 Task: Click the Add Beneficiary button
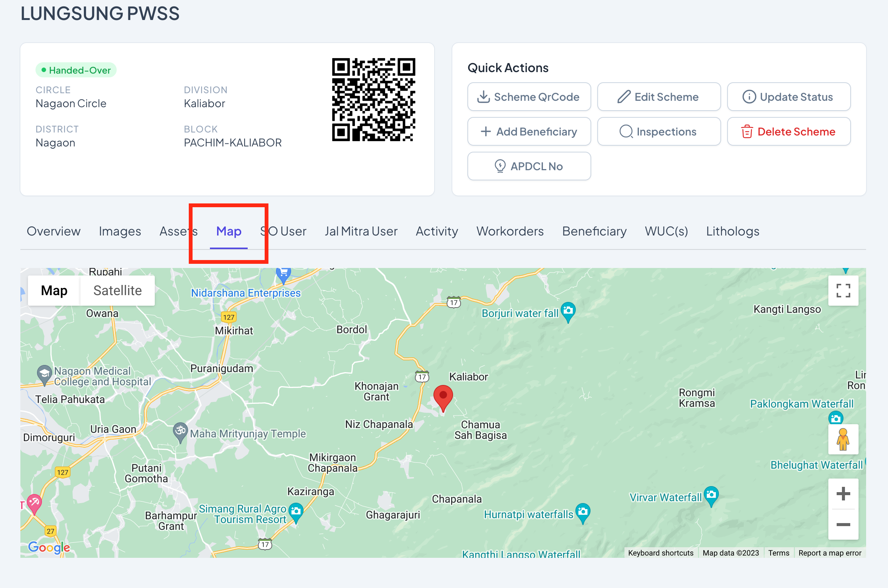click(529, 132)
